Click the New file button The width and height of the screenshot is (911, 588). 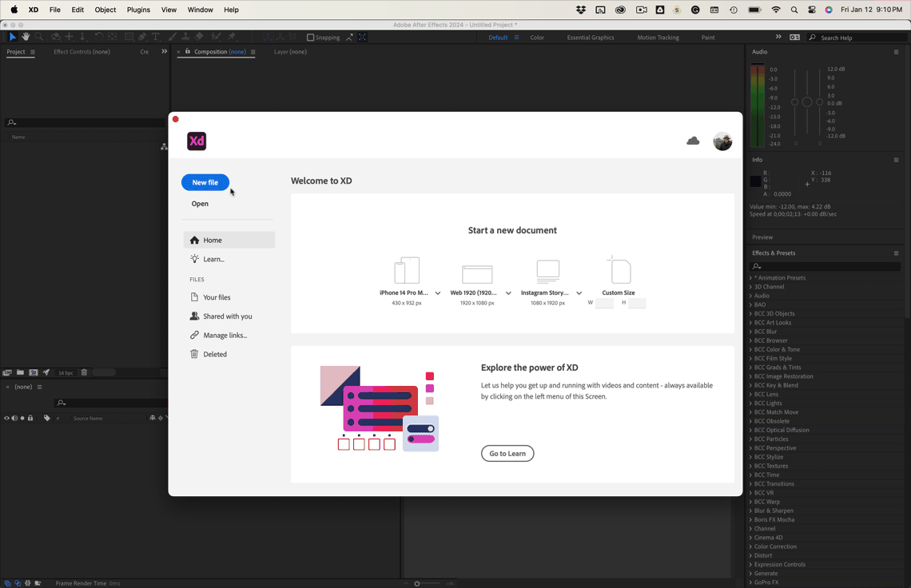(x=205, y=182)
